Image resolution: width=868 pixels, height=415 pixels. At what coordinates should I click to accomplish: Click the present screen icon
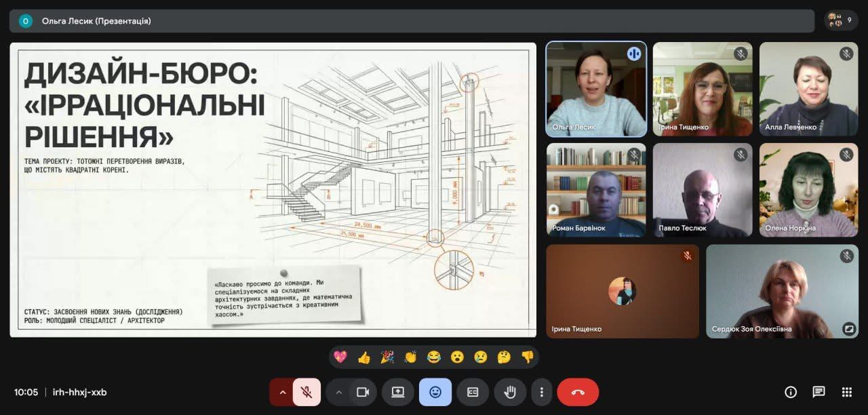point(397,392)
